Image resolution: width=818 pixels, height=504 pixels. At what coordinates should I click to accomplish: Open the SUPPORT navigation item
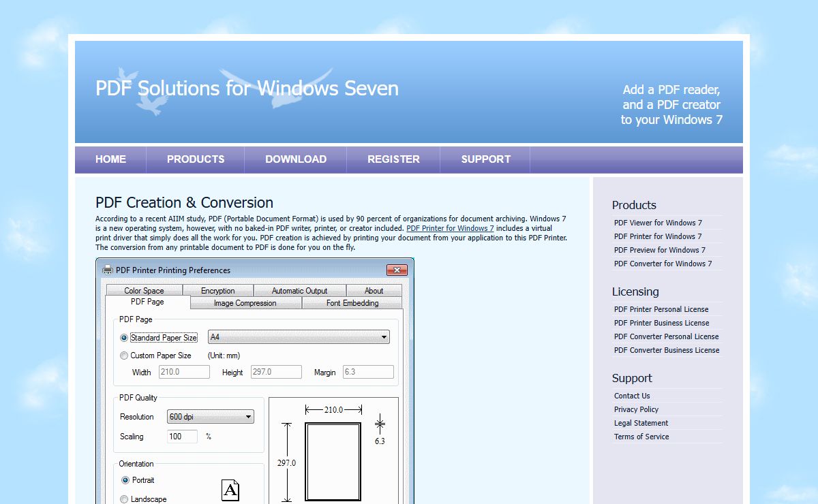(x=485, y=159)
